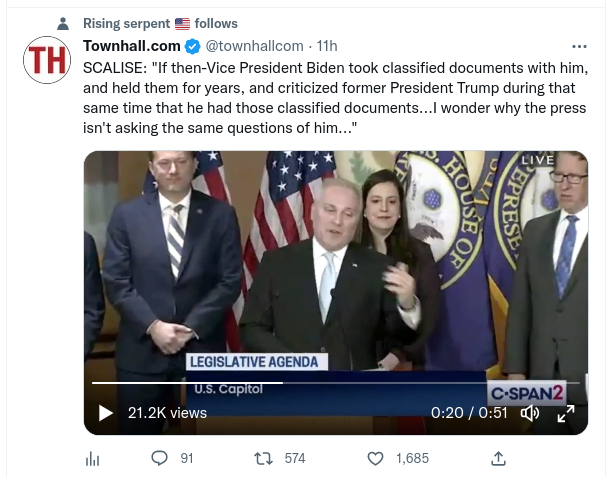Open Townhall.com profile name link
Image resolution: width=614 pixels, height=477 pixels.
point(132,46)
